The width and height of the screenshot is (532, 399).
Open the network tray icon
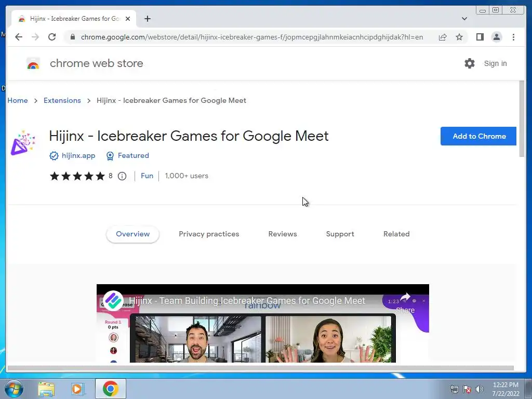coord(454,389)
